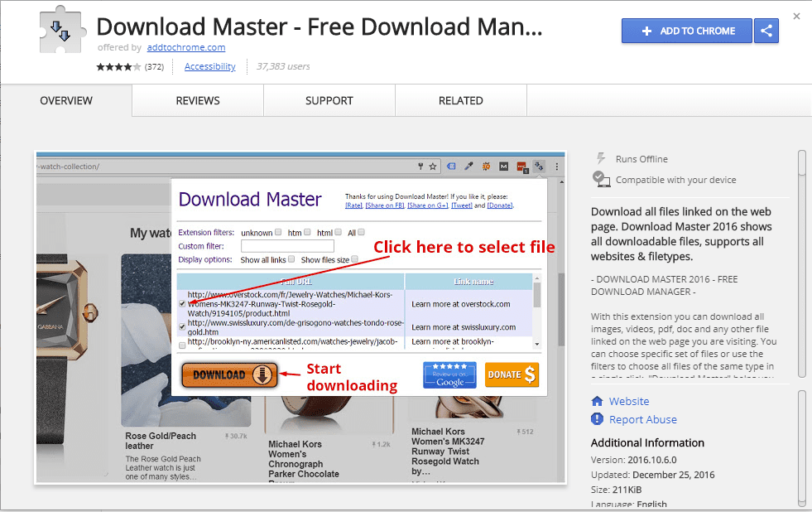Open the RELATED tab

[x=461, y=100]
